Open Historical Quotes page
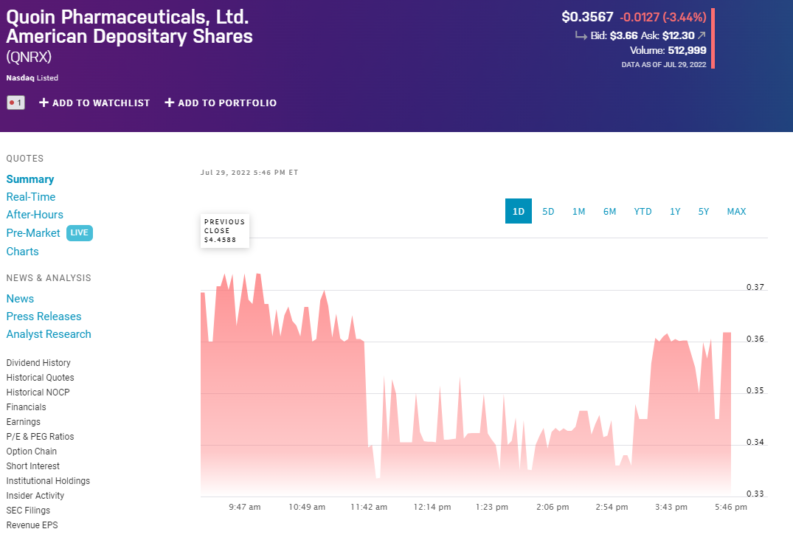 pos(40,377)
